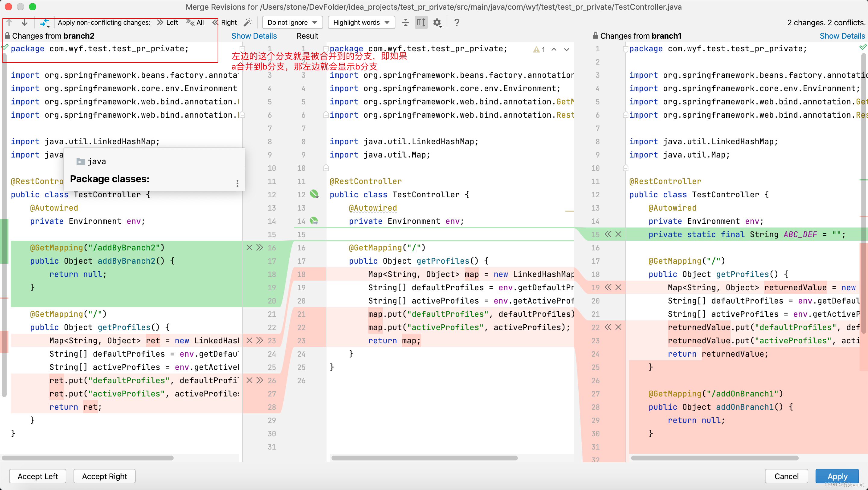Switch to the Result tab
Screen dimensions: 868x490
[308, 35]
